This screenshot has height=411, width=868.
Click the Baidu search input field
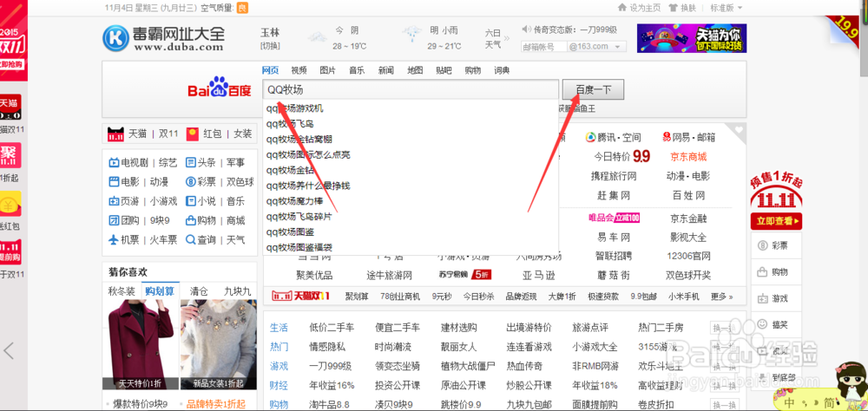(x=411, y=89)
